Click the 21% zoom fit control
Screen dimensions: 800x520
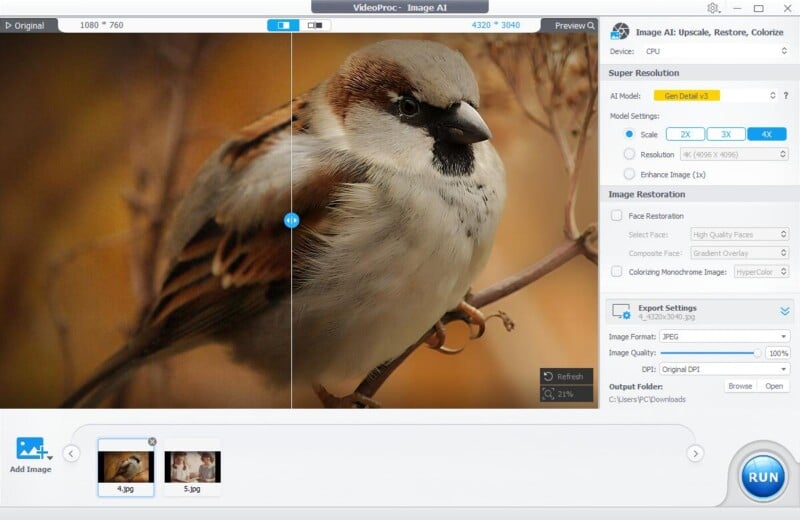564,395
